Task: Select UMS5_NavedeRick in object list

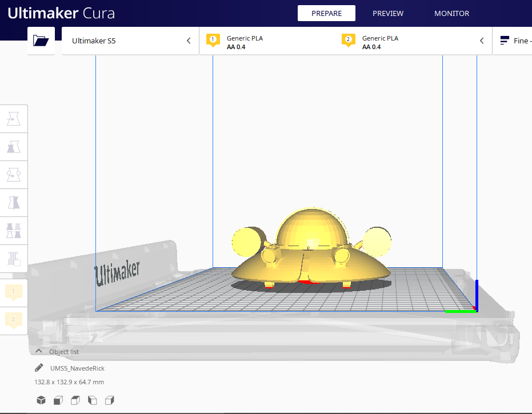Action: [x=77, y=368]
